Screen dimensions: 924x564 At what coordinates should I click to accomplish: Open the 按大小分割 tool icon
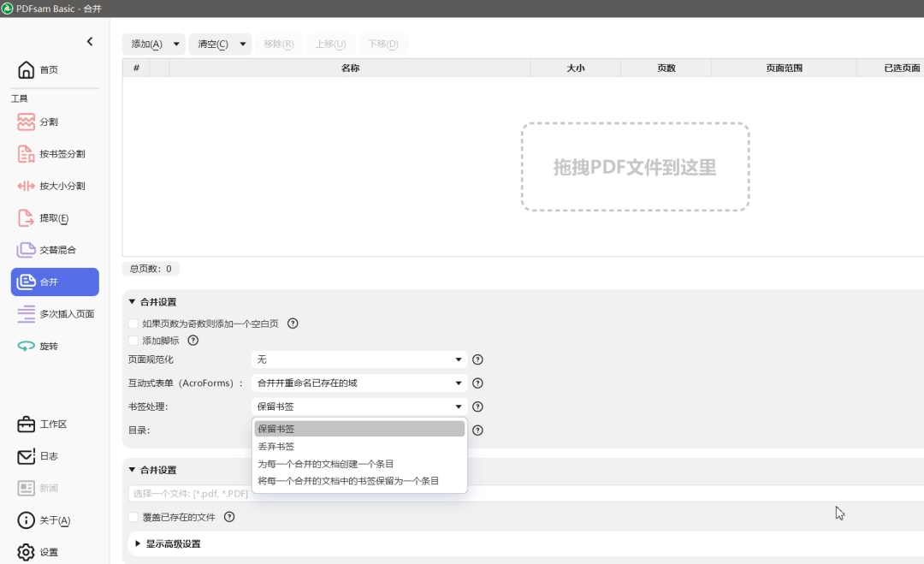coord(27,186)
